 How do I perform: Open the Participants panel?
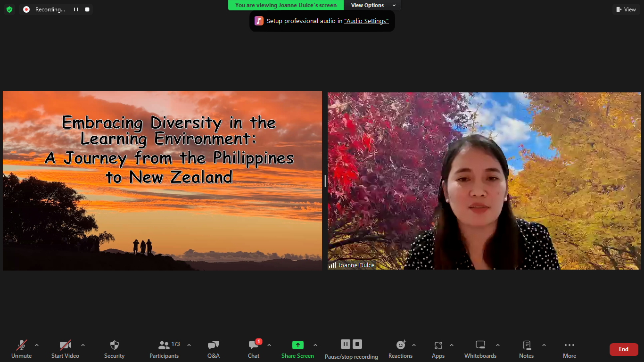coord(164,345)
